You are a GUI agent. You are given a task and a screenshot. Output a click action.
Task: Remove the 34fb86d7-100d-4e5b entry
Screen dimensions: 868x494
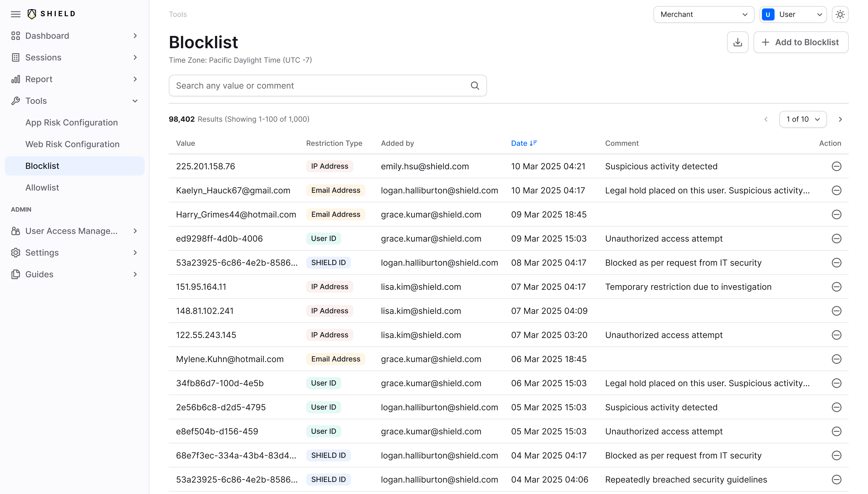click(836, 383)
